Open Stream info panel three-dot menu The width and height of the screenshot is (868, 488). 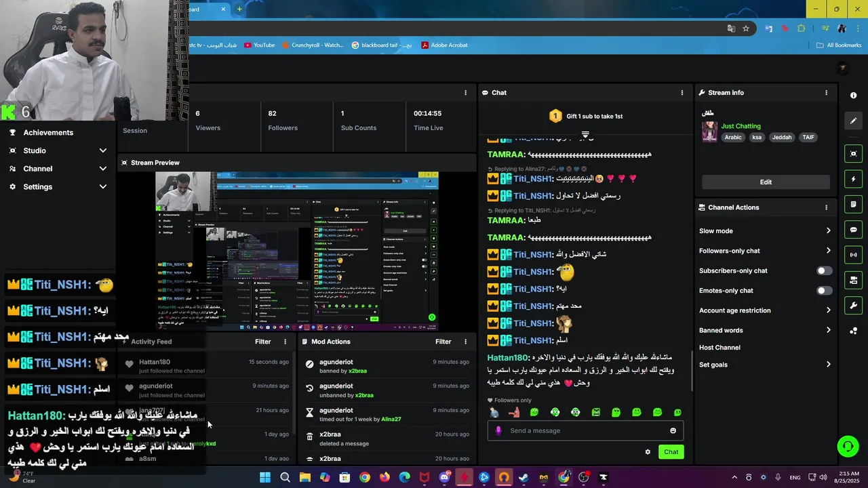[x=826, y=93]
